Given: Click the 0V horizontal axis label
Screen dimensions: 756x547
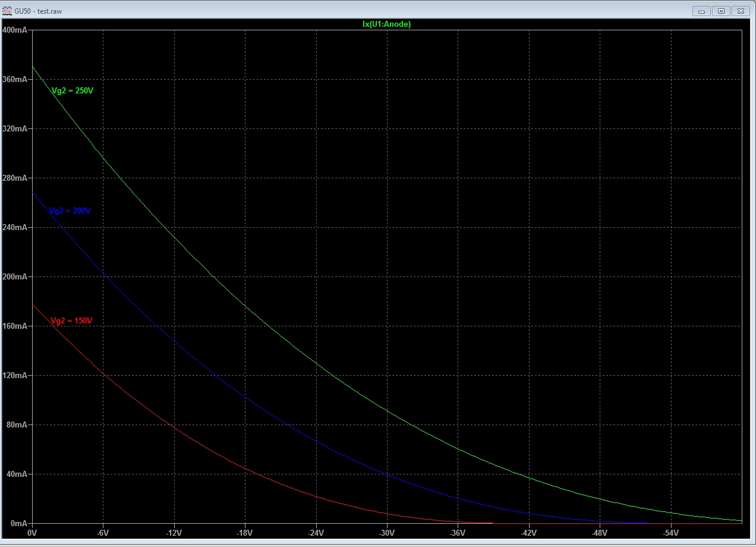Looking at the screenshot, I should [32, 533].
